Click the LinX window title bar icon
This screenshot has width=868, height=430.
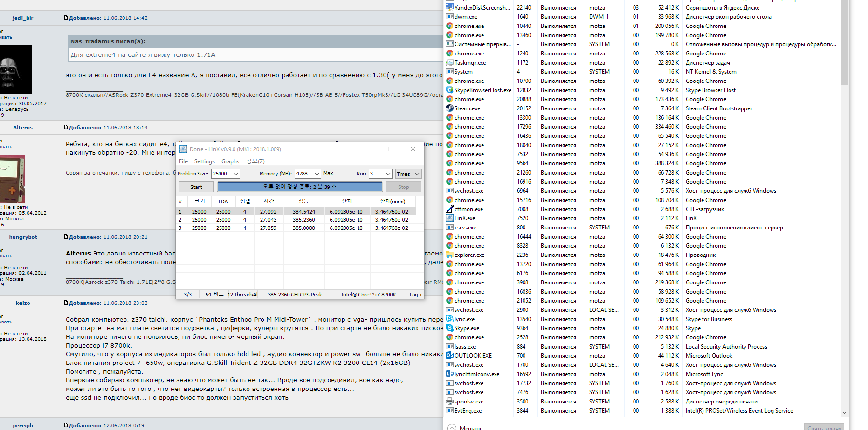coord(183,149)
